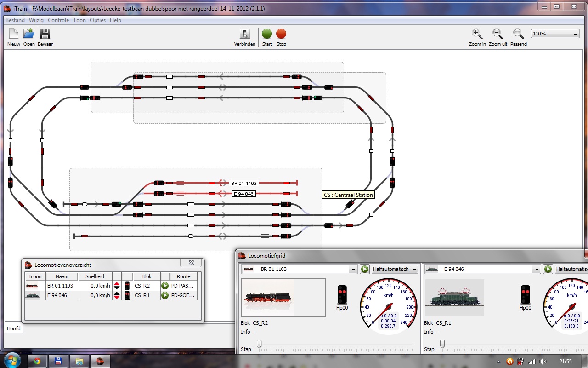588x368 pixels.
Task: Select BR 01 1103 name cell in overview
Action: point(62,286)
